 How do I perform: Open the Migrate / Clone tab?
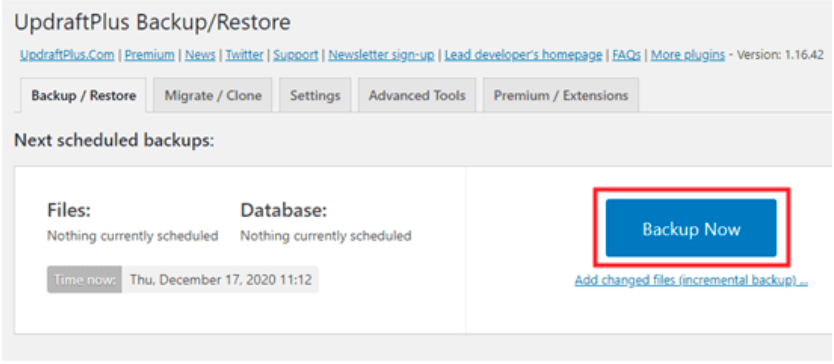(x=213, y=96)
